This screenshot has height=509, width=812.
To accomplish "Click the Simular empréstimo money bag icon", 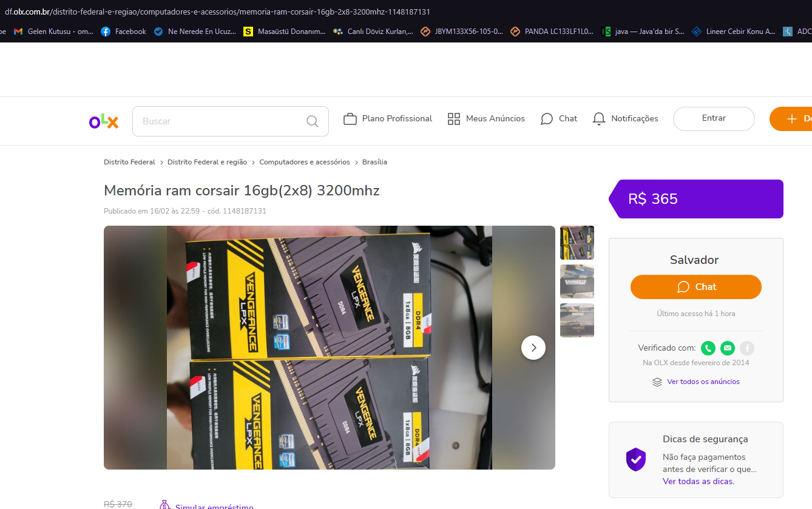I will point(164,505).
